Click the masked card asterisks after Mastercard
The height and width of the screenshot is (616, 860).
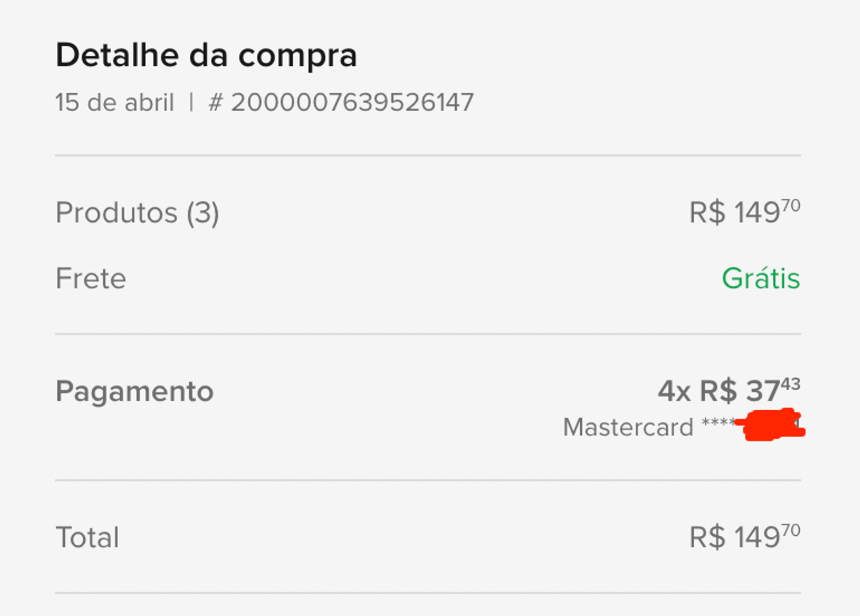point(717,423)
